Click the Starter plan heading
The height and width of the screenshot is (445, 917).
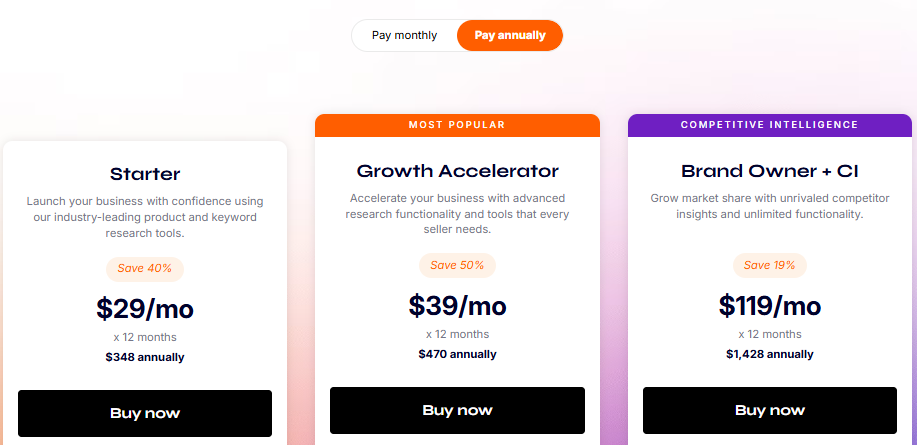click(x=145, y=174)
